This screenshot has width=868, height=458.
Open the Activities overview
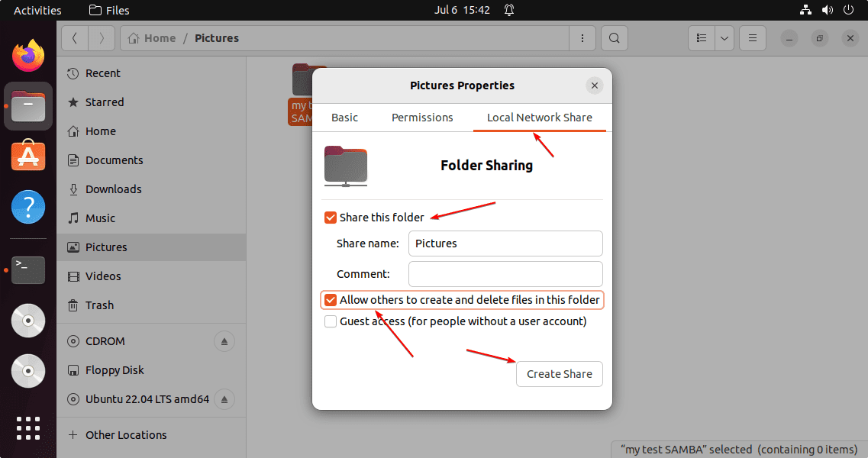pyautogui.click(x=37, y=10)
